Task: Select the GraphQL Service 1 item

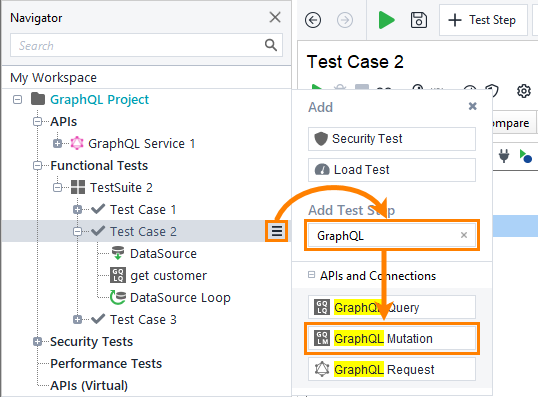Action: 142,144
